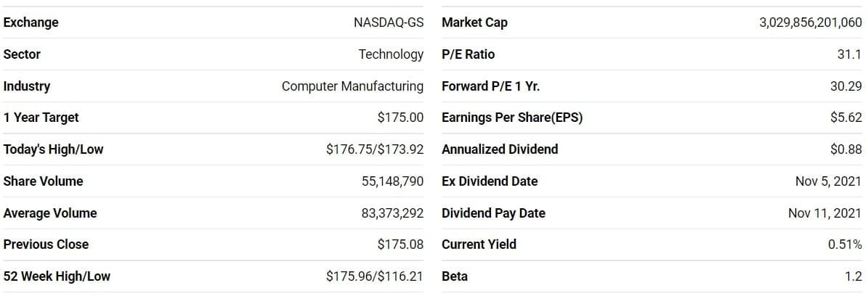Select the Beta value 1.2

pyautogui.click(x=853, y=276)
